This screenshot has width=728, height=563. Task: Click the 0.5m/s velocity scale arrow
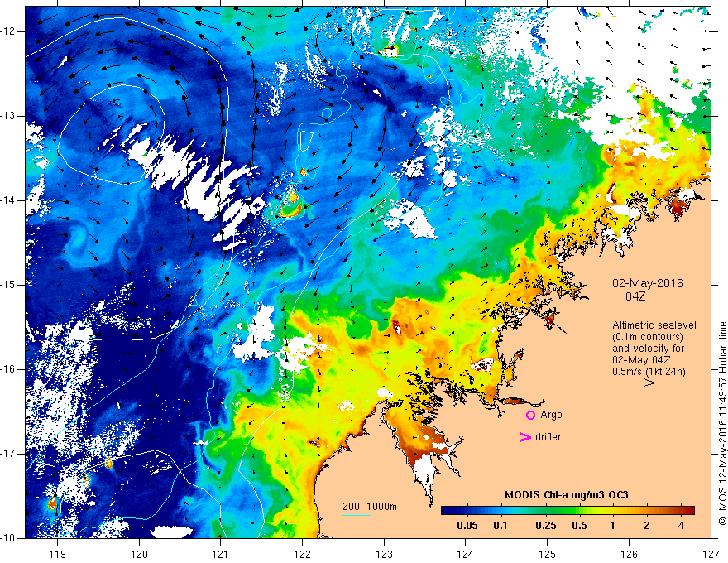638,383
